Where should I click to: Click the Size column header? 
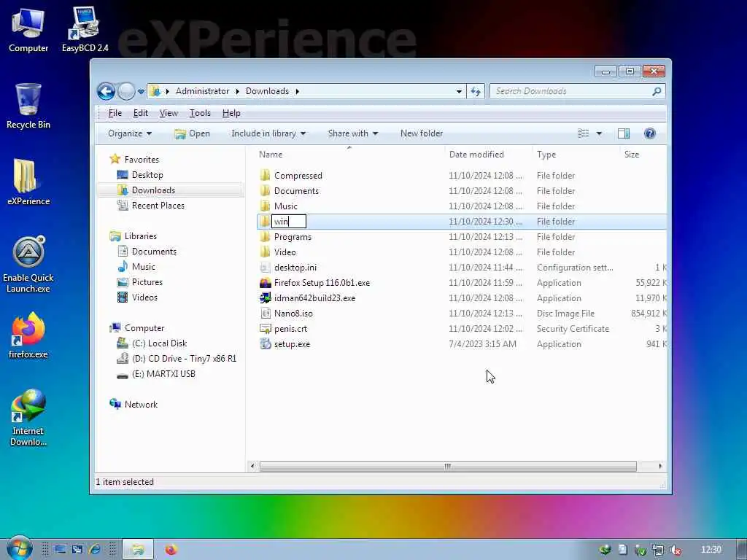click(632, 155)
